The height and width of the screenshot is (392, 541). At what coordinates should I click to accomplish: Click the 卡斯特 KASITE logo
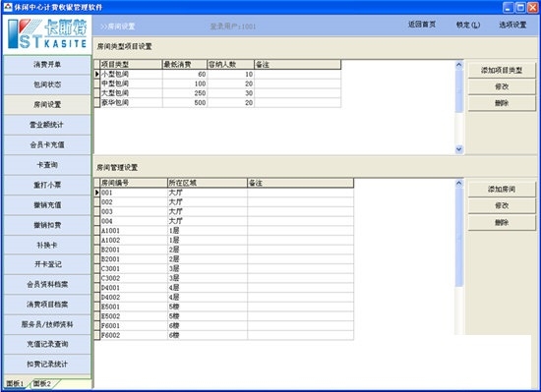(47, 34)
